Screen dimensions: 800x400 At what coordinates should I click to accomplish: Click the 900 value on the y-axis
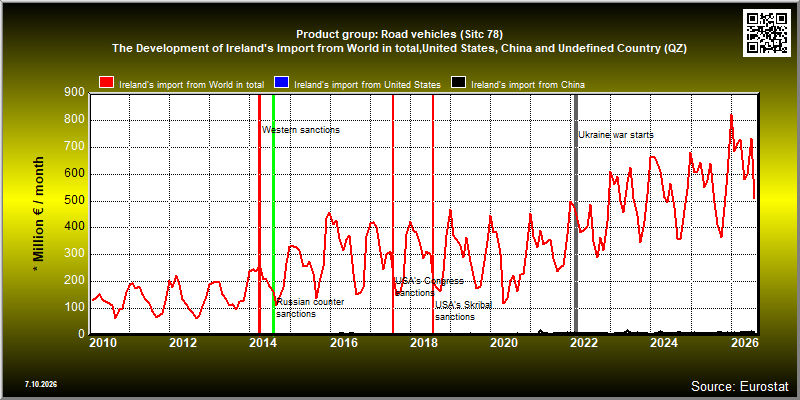[74, 92]
